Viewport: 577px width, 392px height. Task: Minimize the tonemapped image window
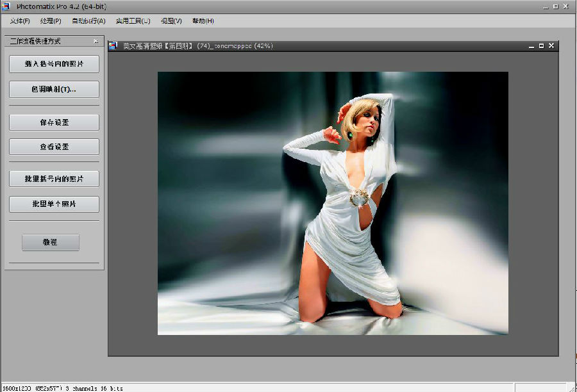coord(530,45)
